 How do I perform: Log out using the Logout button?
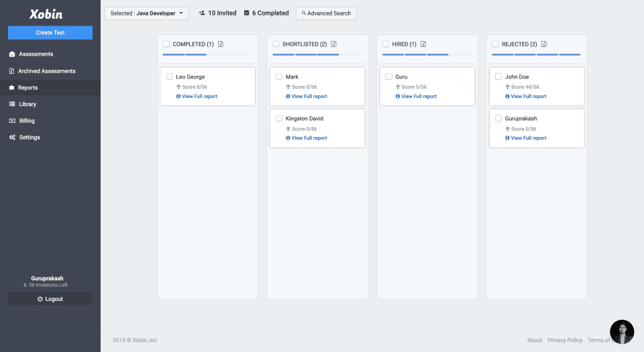coord(50,299)
